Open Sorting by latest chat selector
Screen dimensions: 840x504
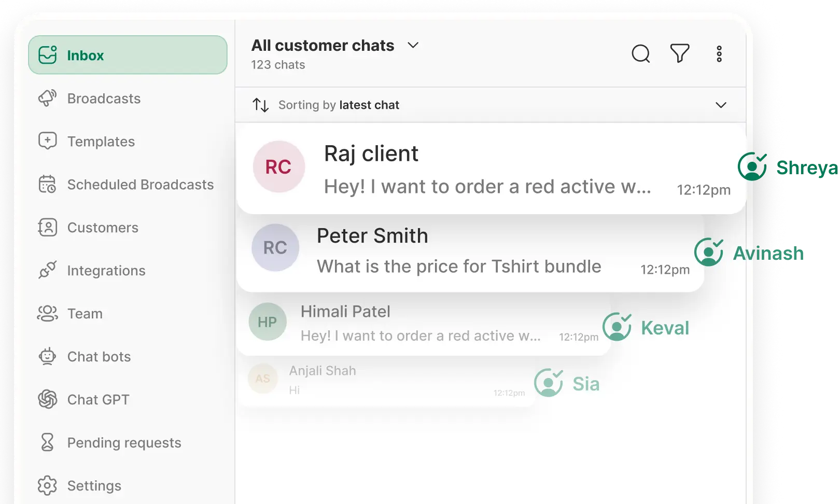339,105
